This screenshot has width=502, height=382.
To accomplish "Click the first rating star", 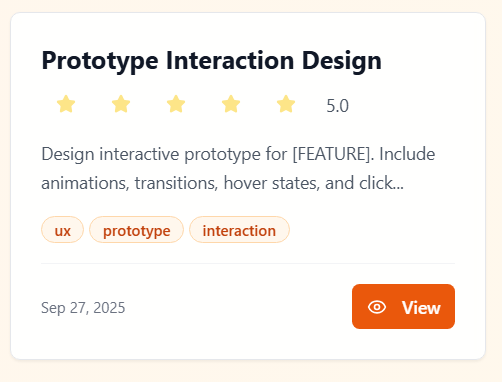I will (x=66, y=104).
